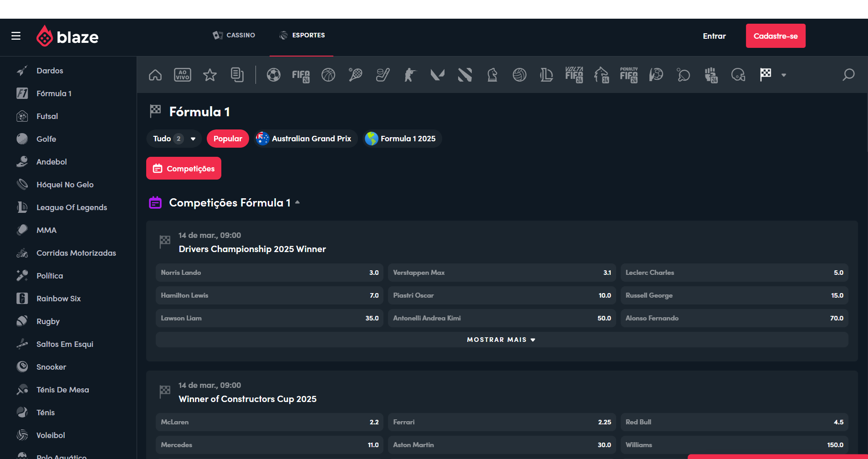Select basketball sport icon

328,75
